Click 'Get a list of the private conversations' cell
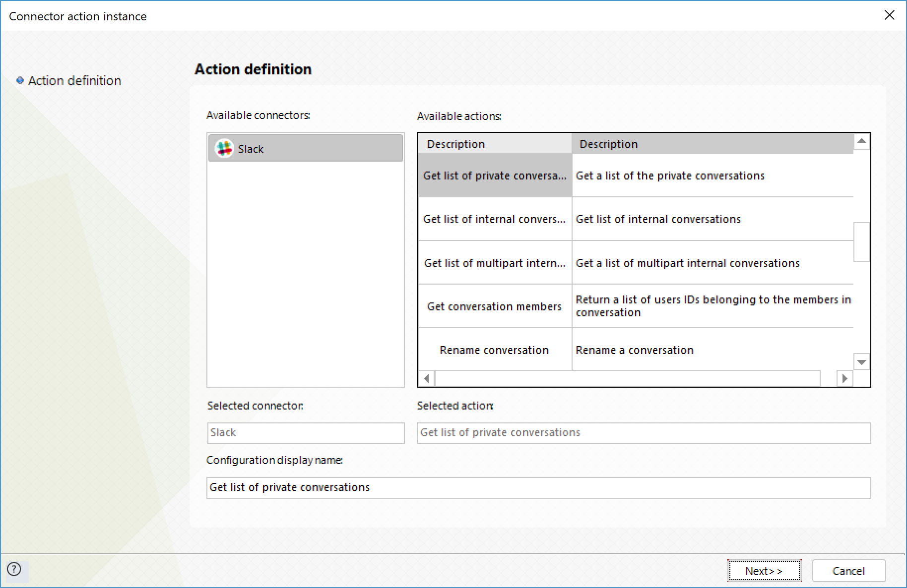The height and width of the screenshot is (588, 907). point(713,176)
